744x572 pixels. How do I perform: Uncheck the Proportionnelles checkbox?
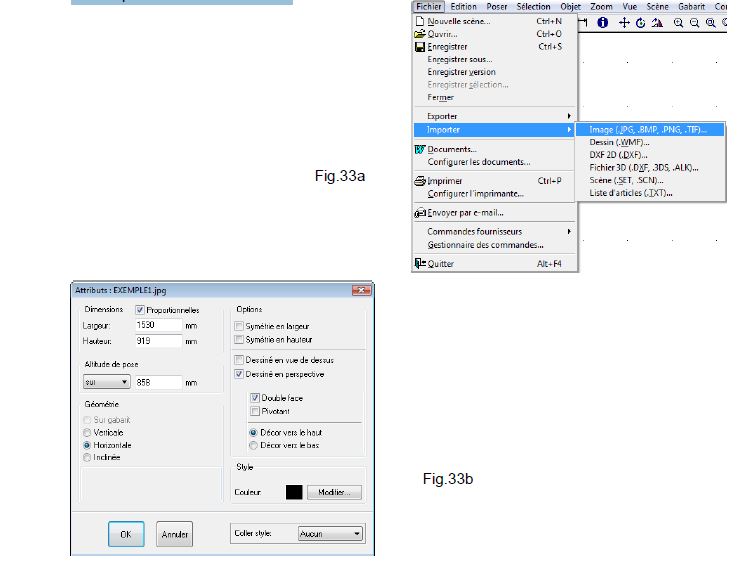point(139,310)
